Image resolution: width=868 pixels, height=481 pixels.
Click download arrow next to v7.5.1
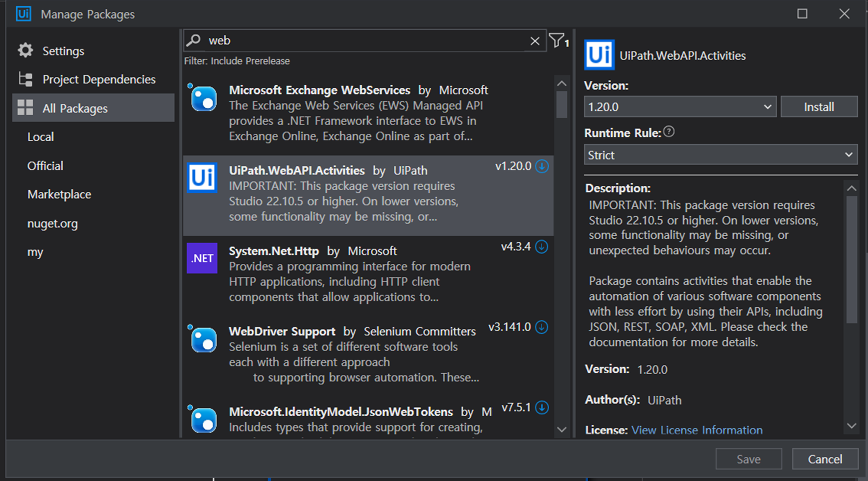pos(542,407)
